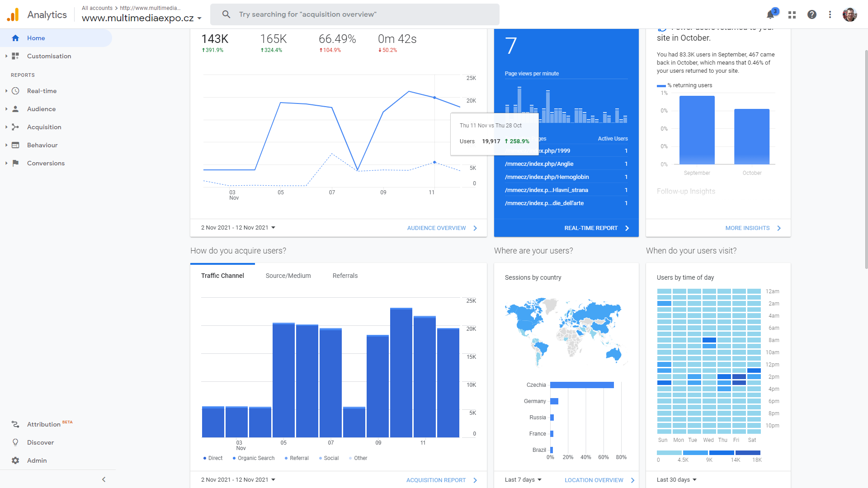Click the help question mark icon

pos(812,14)
